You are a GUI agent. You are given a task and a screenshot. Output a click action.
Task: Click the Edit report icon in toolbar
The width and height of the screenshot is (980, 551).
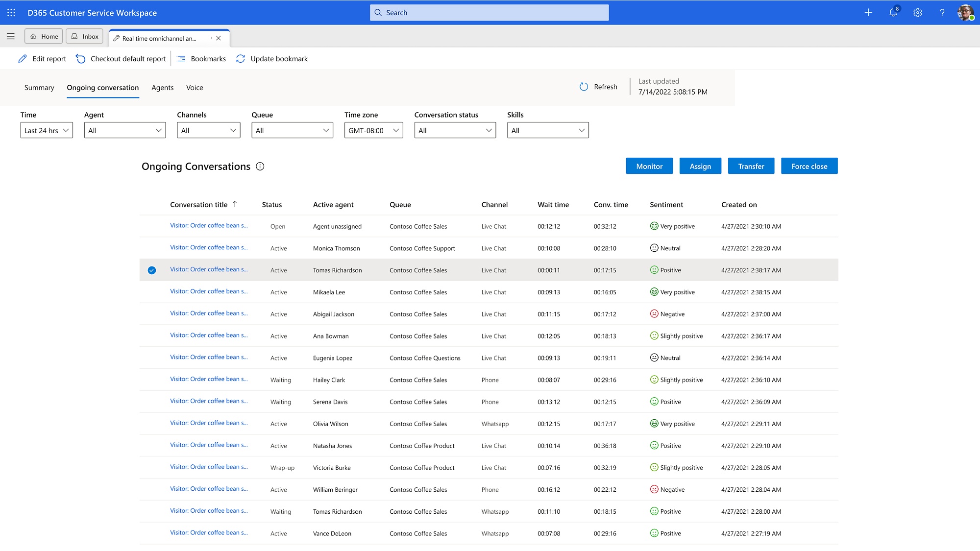click(x=22, y=59)
